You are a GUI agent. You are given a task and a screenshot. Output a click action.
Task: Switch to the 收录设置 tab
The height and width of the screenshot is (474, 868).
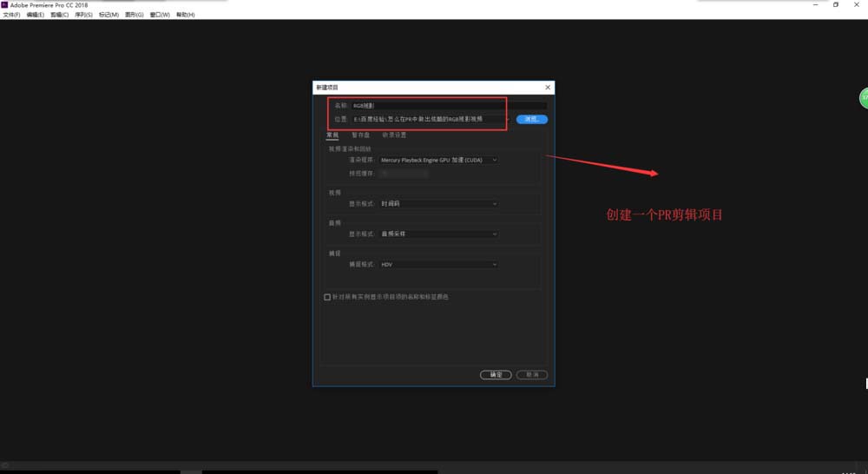point(393,135)
